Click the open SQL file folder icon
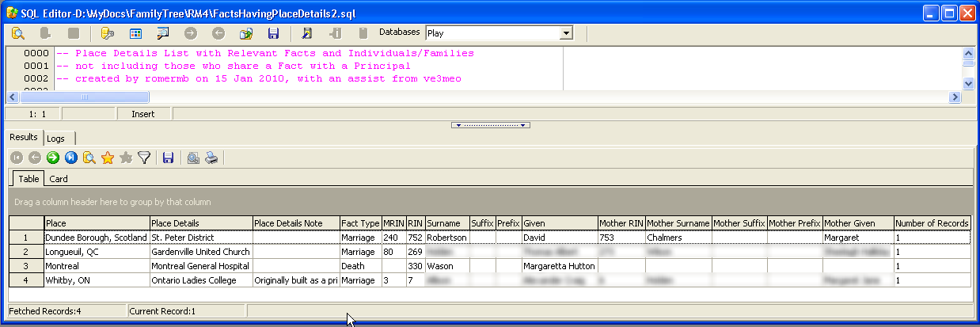Screen dimensions: 980x327 (x=246, y=33)
